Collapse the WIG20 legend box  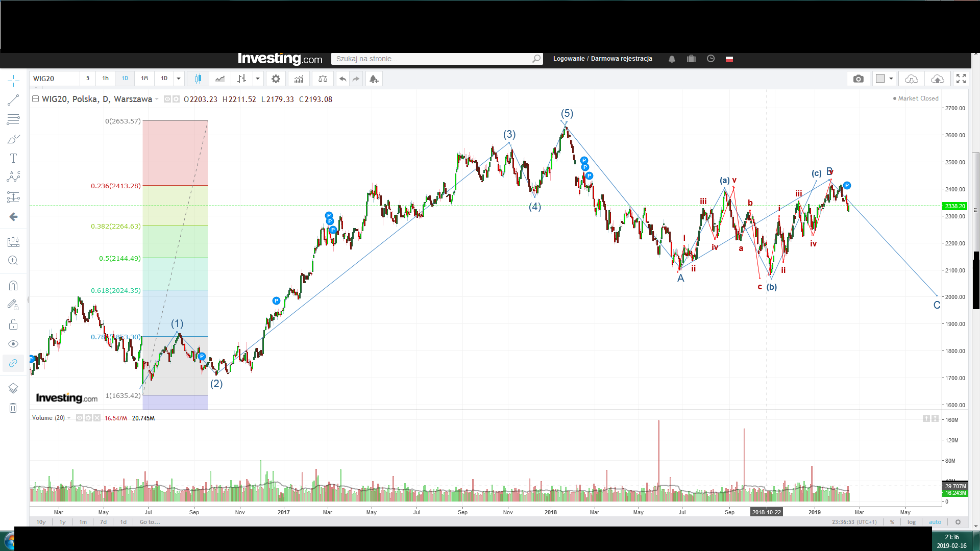coord(35,99)
